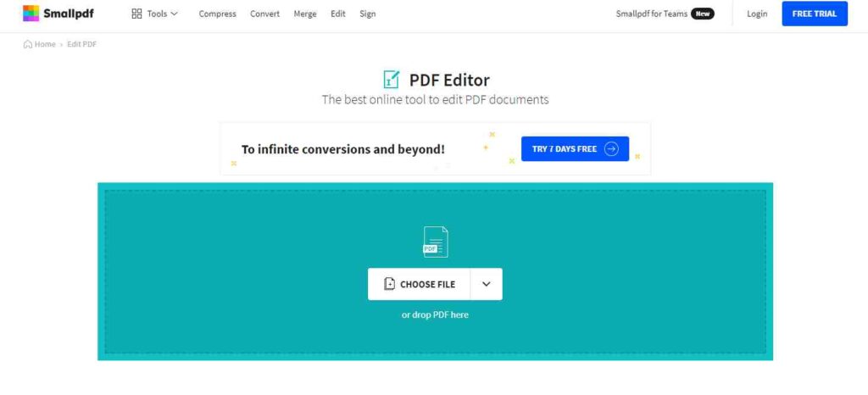Open the Smallpdf for Teams link
The width and height of the screenshot is (868, 395).
651,14
